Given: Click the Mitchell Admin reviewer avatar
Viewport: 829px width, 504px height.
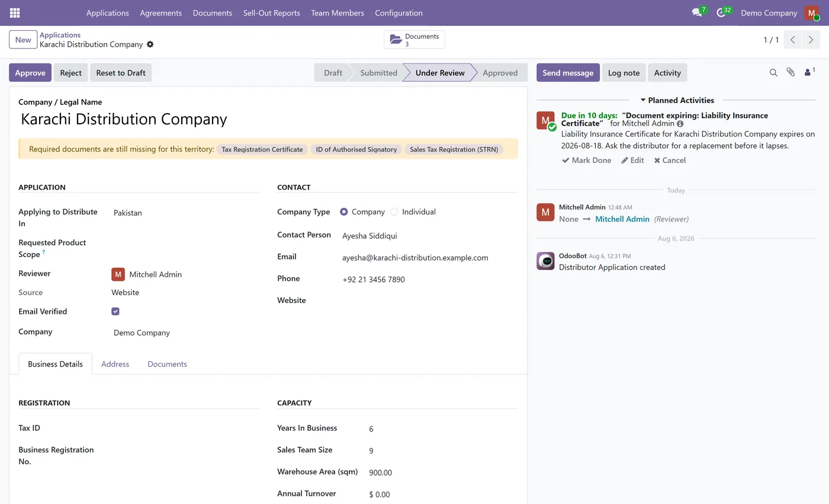Looking at the screenshot, I should point(118,274).
